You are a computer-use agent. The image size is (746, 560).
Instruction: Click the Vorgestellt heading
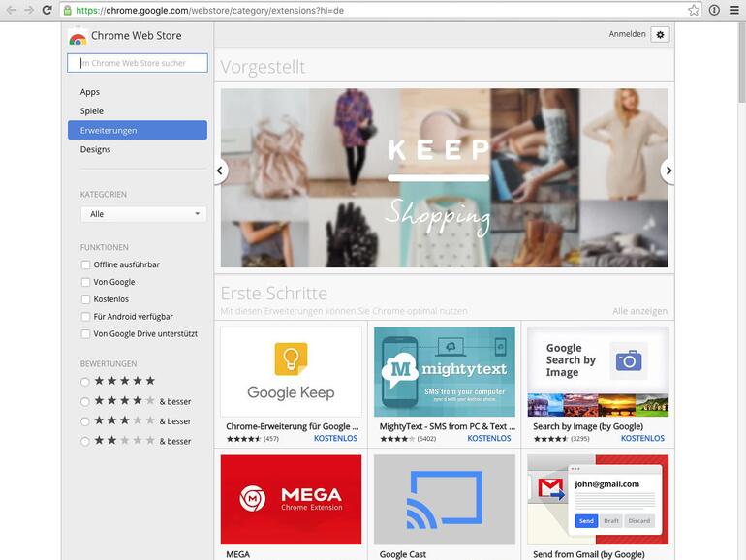(263, 67)
